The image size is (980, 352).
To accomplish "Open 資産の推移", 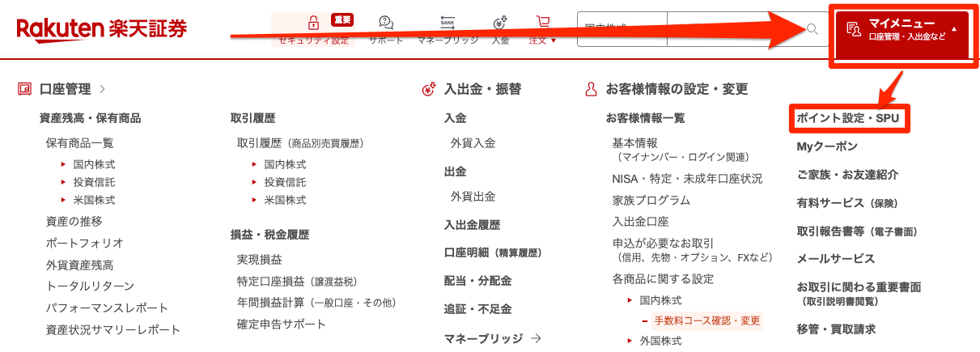I will tap(74, 221).
